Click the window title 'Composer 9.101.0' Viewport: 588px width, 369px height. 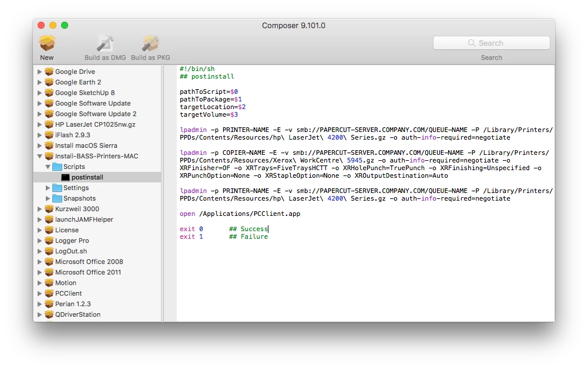pyautogui.click(x=294, y=25)
